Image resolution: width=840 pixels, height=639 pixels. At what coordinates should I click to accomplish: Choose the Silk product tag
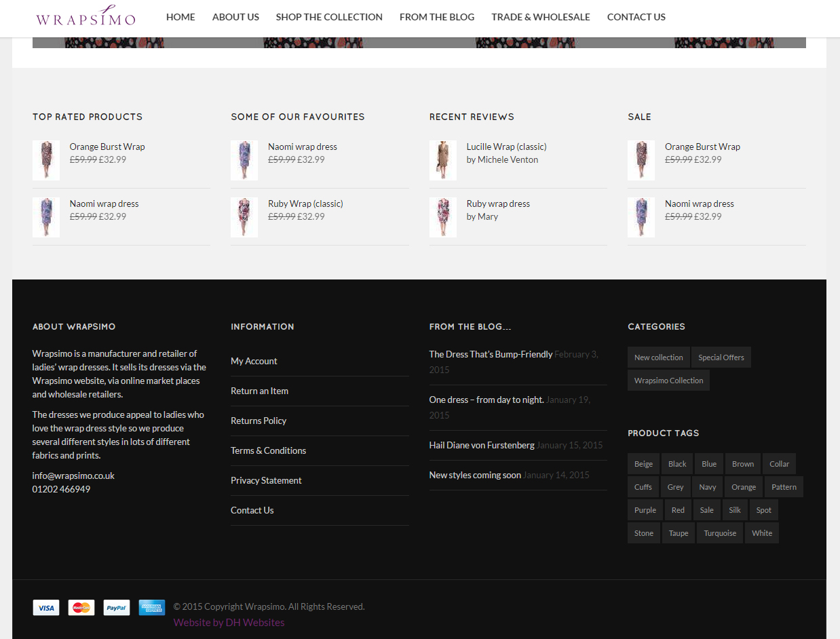[x=735, y=510]
